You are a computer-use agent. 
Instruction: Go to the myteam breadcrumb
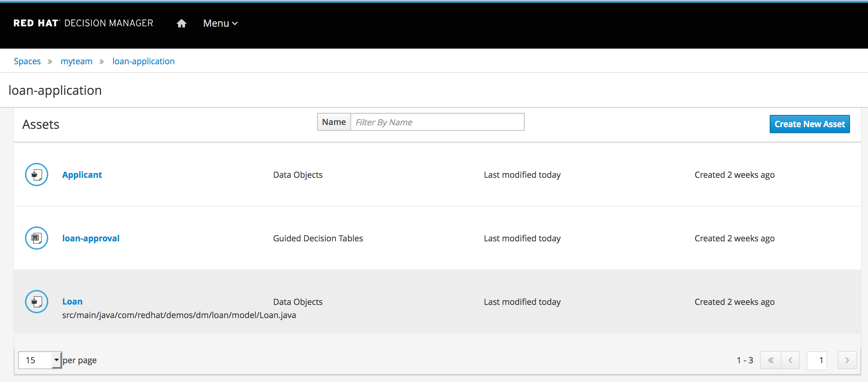click(x=76, y=61)
